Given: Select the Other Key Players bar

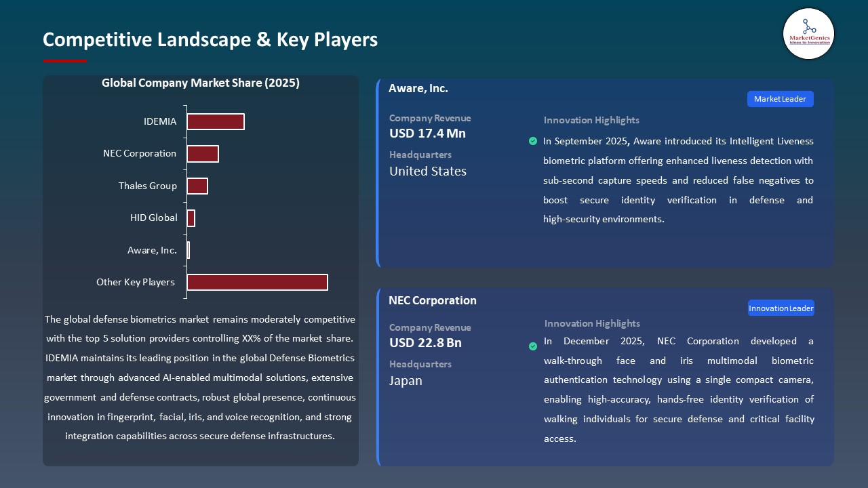Looking at the screenshot, I should coord(256,282).
